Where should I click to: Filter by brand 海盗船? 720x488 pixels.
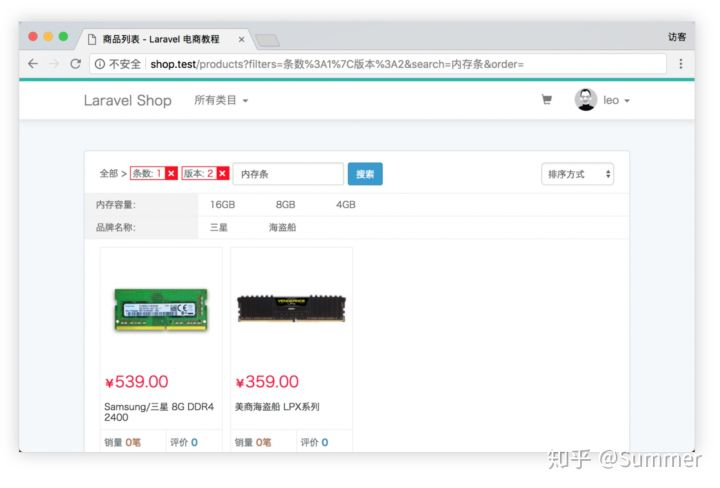(x=282, y=227)
